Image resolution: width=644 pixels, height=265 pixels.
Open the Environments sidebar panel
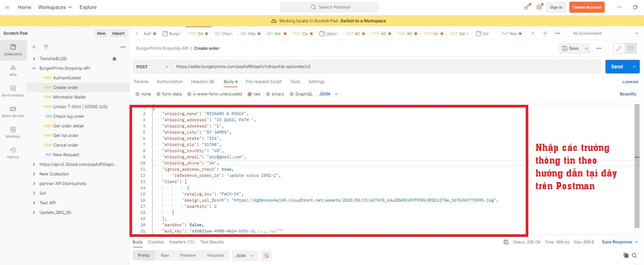coord(13,91)
